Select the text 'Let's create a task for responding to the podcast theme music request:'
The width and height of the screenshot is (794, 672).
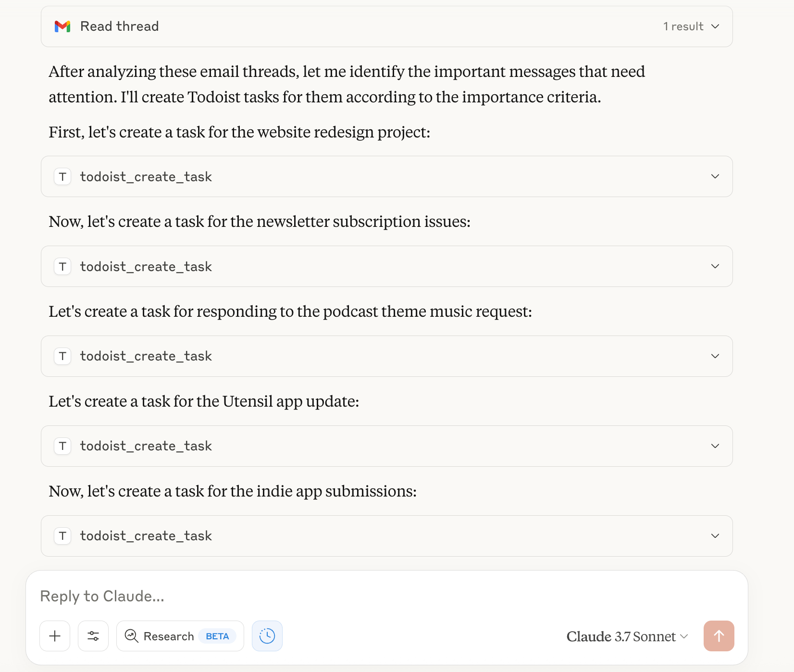coord(290,311)
